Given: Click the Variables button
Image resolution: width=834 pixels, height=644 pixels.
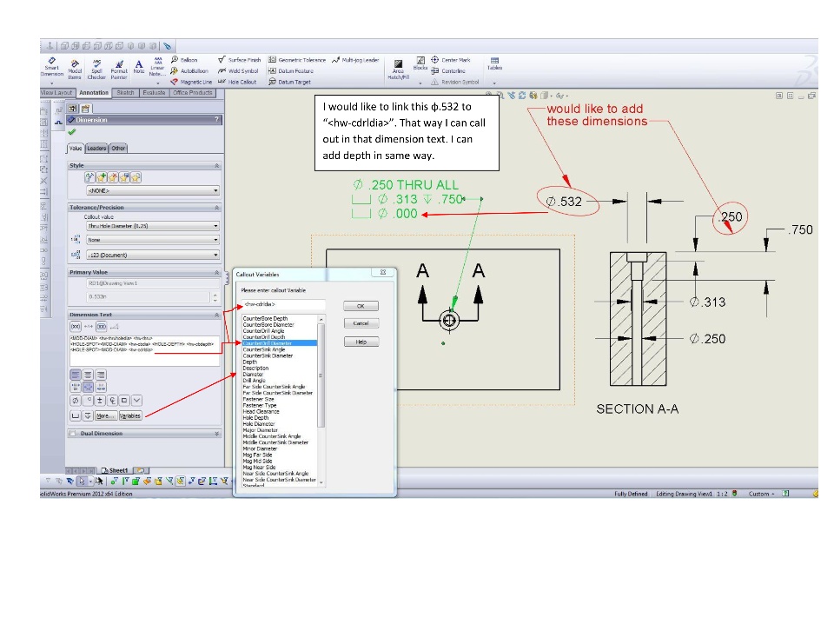Looking at the screenshot, I should (129, 415).
